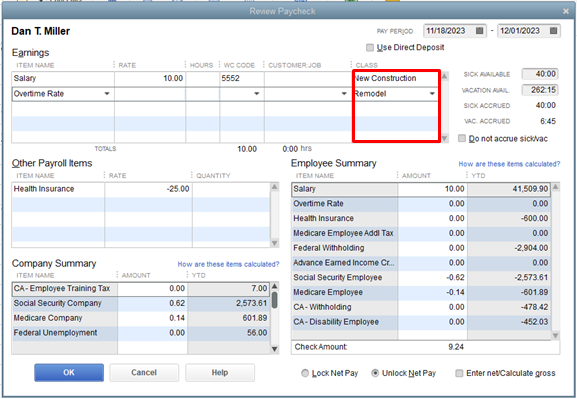Click scroll down arrow in Other Payroll Items
The width and height of the screenshot is (577, 399).
coord(275,243)
